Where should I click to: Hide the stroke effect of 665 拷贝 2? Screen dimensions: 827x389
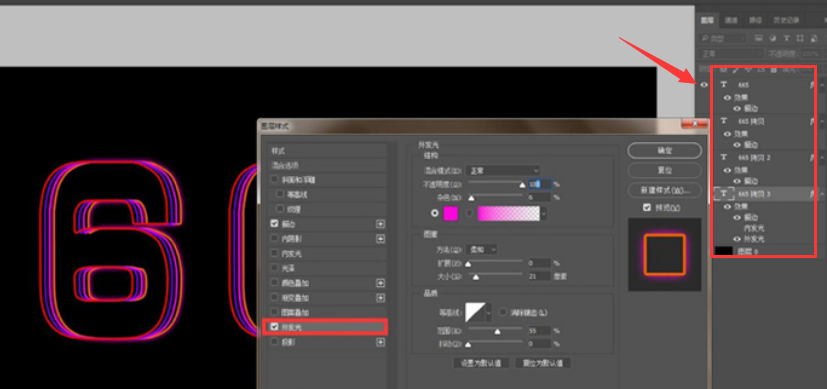pyautogui.click(x=737, y=181)
